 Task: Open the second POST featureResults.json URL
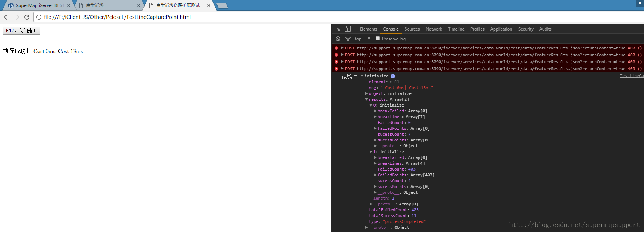491,55
